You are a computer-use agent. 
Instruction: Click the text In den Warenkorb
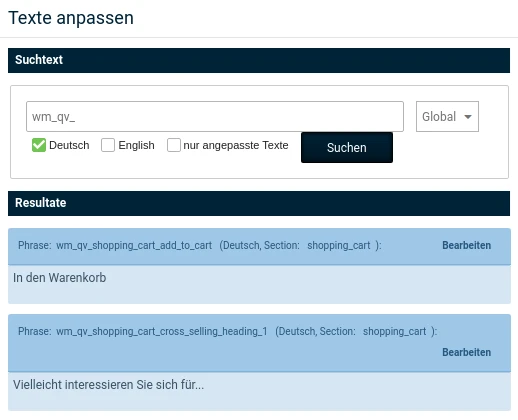tap(60, 278)
